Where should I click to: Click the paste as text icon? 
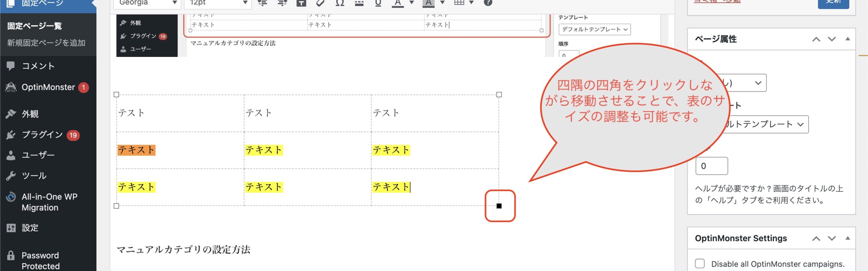coord(301,3)
